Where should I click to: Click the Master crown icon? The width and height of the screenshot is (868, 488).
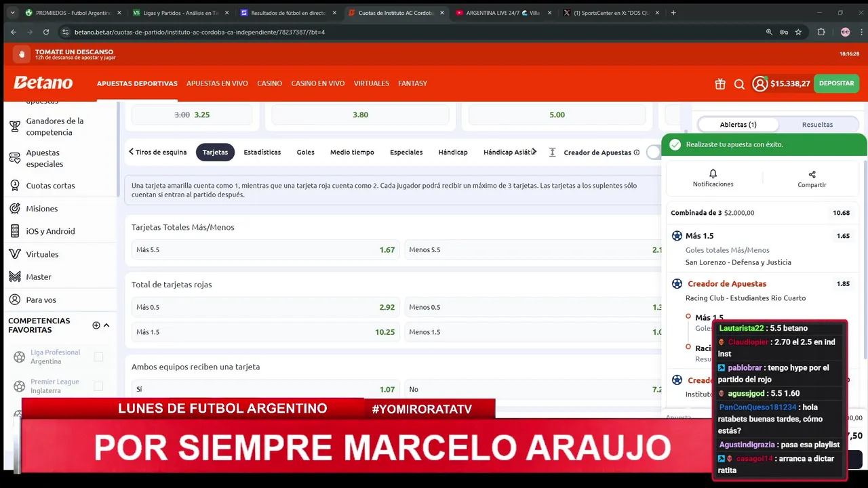coord(15,277)
